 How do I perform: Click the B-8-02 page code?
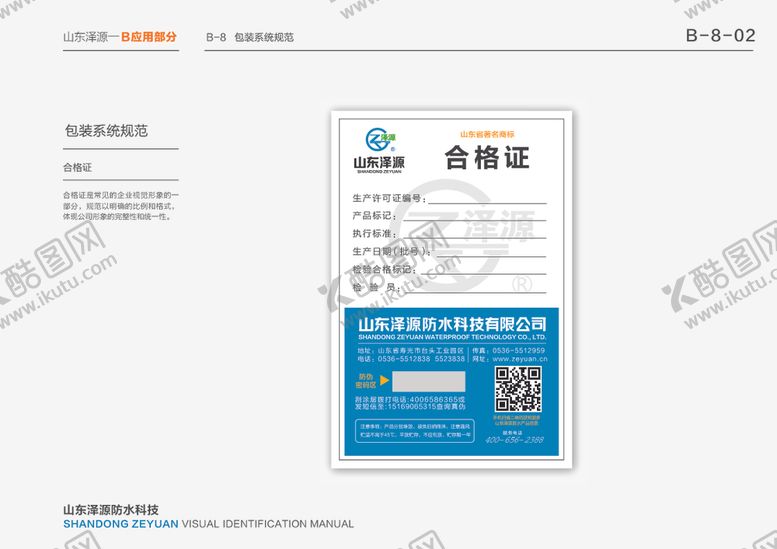click(720, 36)
